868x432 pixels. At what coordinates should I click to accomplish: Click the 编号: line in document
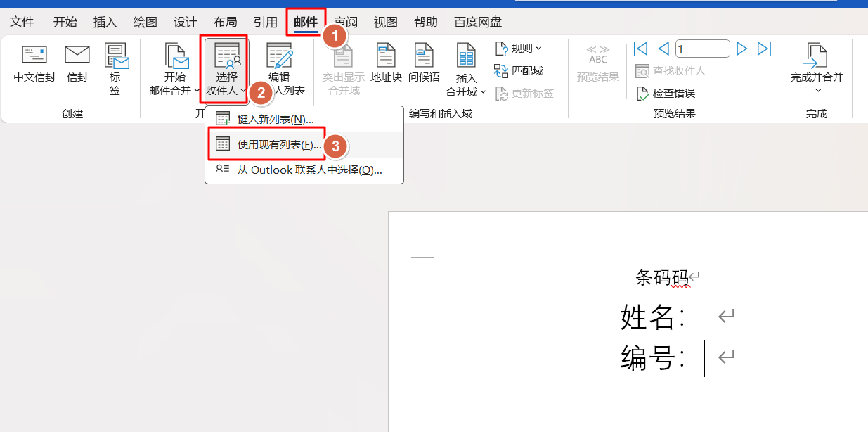click(x=653, y=360)
